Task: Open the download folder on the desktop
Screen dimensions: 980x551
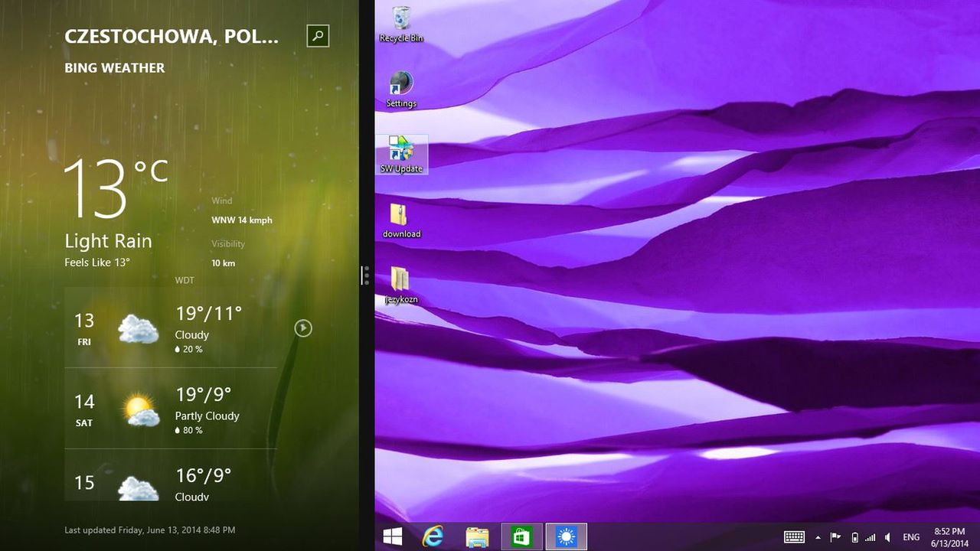Action: 401,220
